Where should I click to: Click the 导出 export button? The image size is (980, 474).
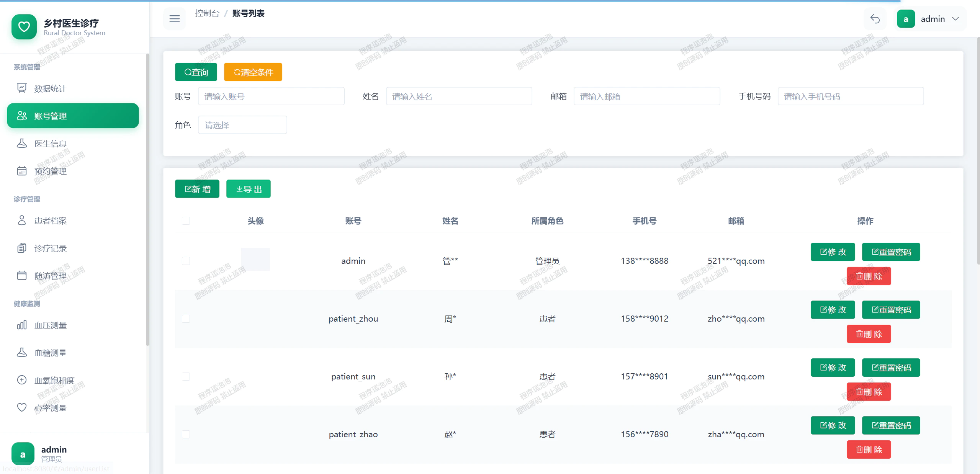click(x=249, y=189)
